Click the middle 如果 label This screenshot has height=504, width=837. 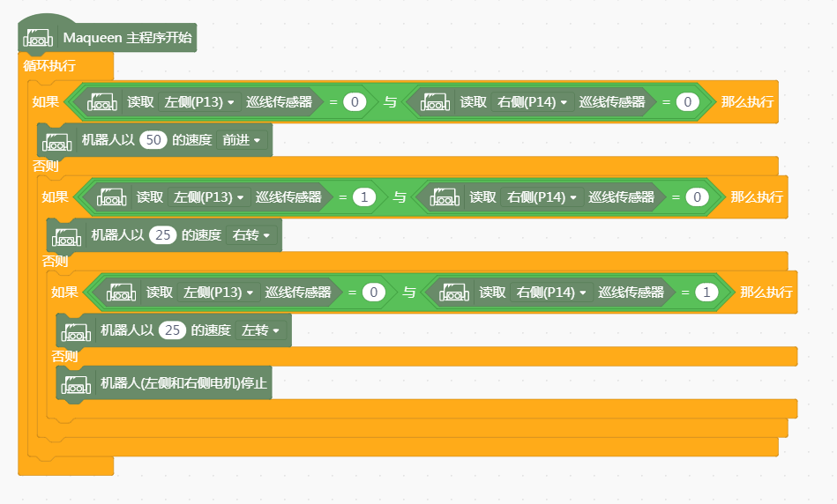55,197
